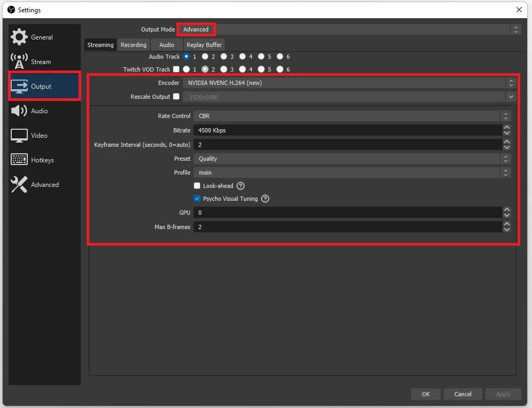Click the OK button

pos(426,394)
